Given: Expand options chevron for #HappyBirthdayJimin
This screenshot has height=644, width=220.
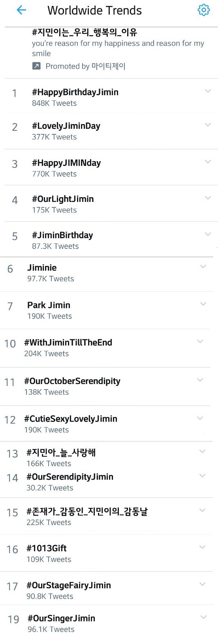Looking at the screenshot, I should coord(208,91).
